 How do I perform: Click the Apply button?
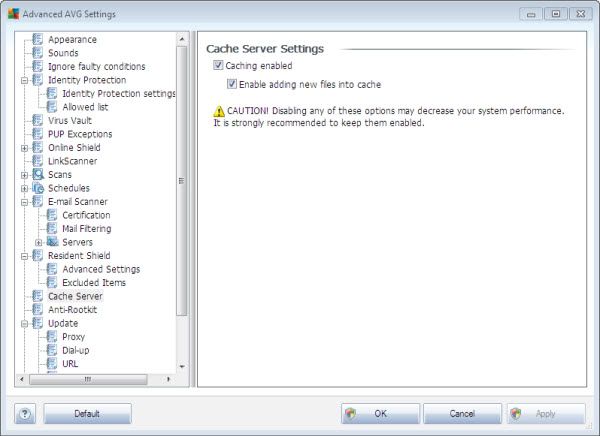[x=546, y=413]
